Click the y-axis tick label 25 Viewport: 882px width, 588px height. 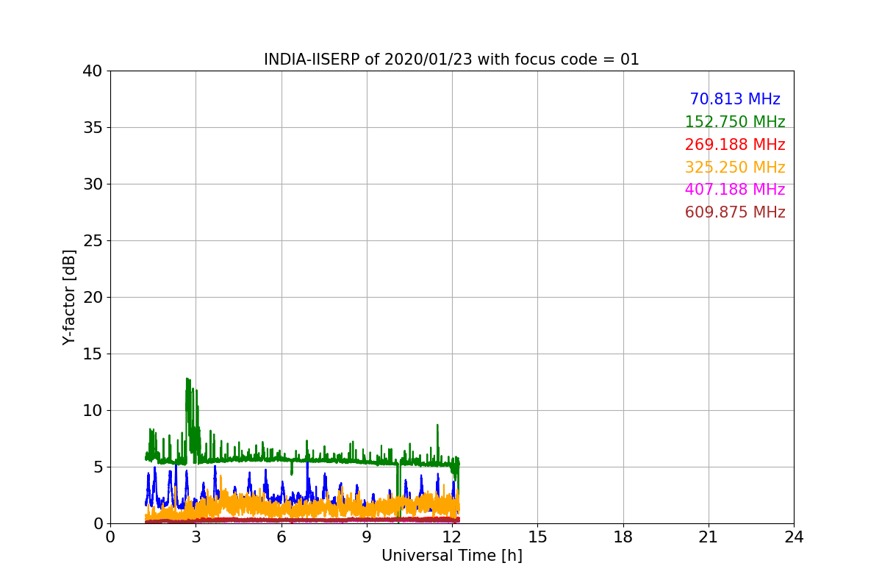click(93, 241)
